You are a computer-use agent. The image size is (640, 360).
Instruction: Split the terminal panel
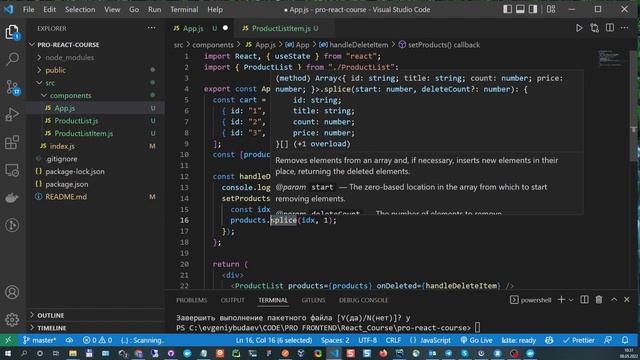[x=584, y=300]
